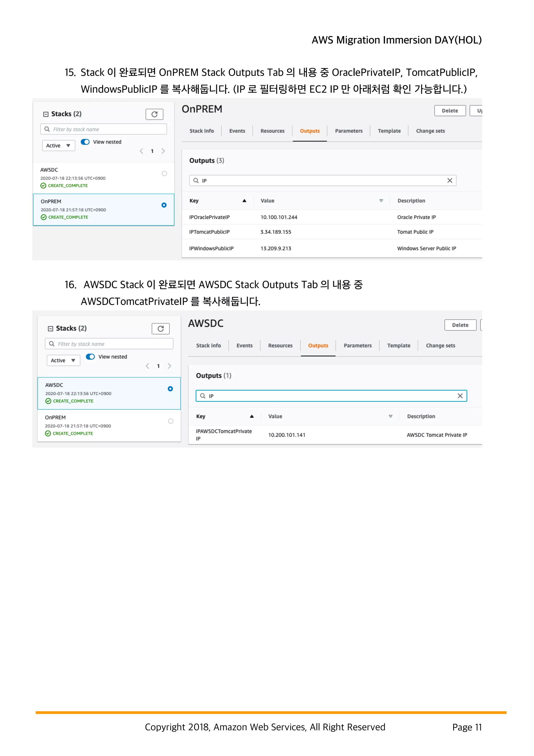Image resolution: width=534 pixels, height=756 pixels.
Task: Click Oracle Private IP description
Action: (x=416, y=217)
